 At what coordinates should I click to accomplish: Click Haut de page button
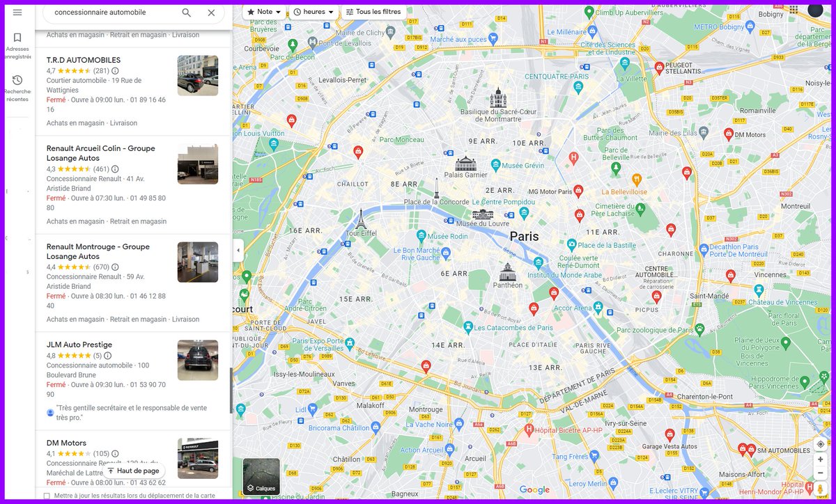tap(133, 471)
